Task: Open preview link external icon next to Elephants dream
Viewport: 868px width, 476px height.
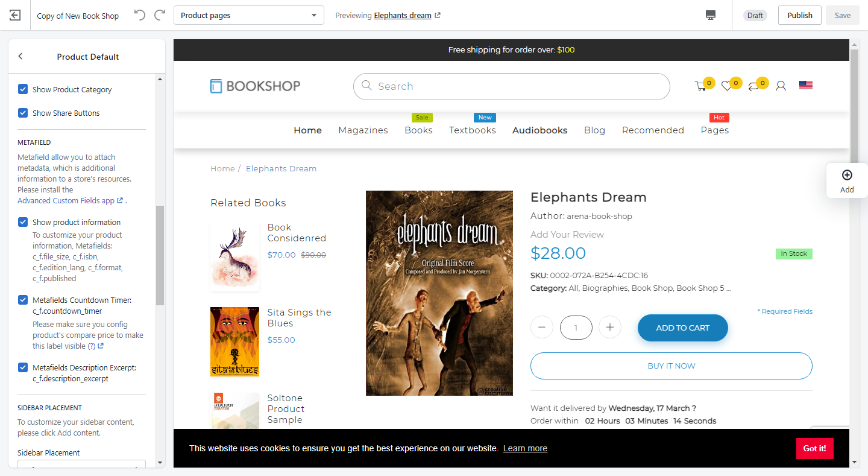Action: [x=438, y=16]
